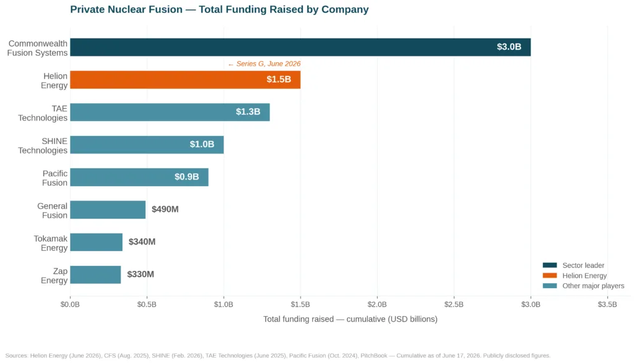Click the Other major players legend swatch
The image size is (636, 364).
coord(550,285)
